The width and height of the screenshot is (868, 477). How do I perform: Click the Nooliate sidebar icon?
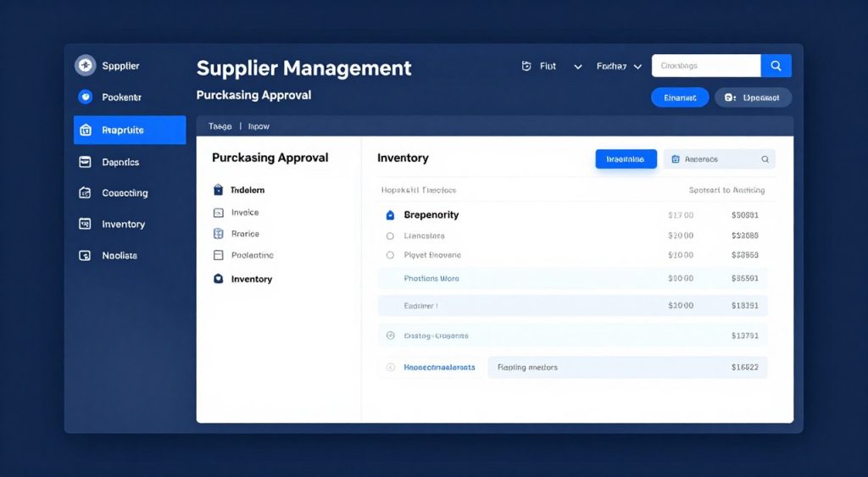85,255
